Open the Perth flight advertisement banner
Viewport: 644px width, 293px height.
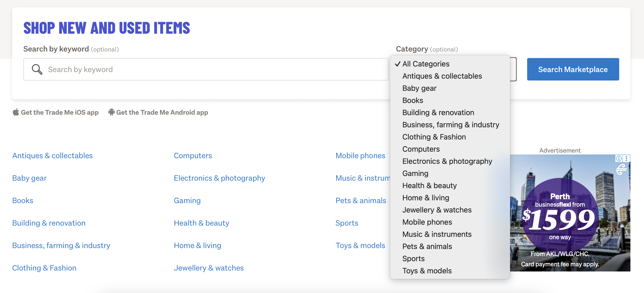point(560,217)
